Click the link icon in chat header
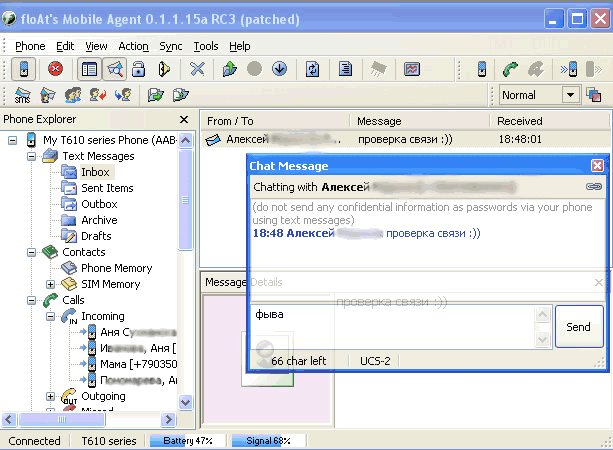This screenshot has height=450, width=613. (594, 187)
